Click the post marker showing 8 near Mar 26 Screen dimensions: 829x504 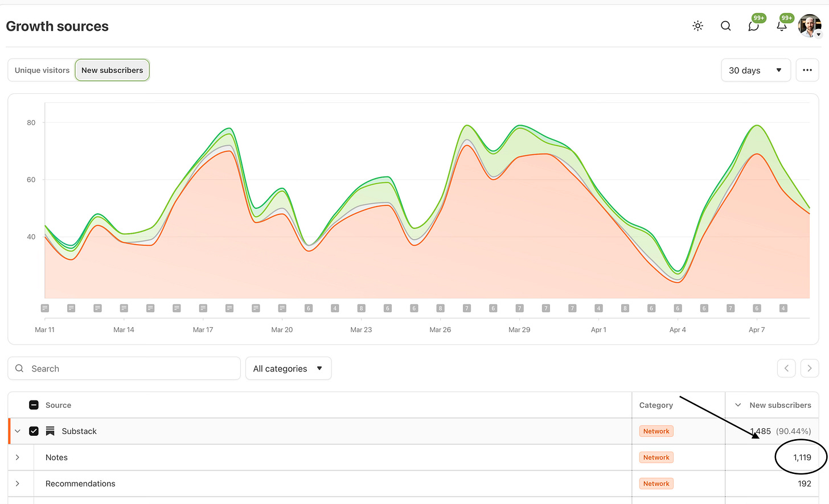coord(440,308)
